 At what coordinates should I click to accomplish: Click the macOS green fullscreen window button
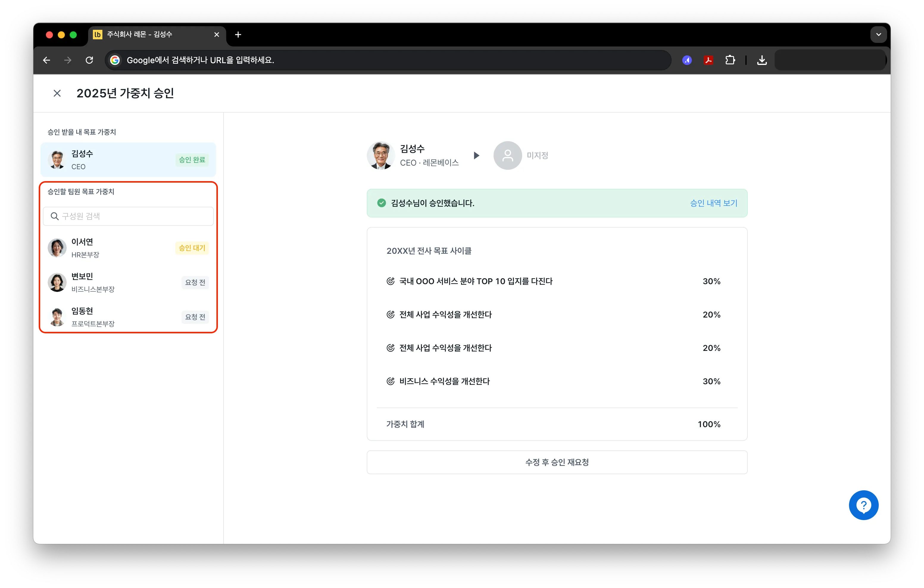[x=73, y=35]
